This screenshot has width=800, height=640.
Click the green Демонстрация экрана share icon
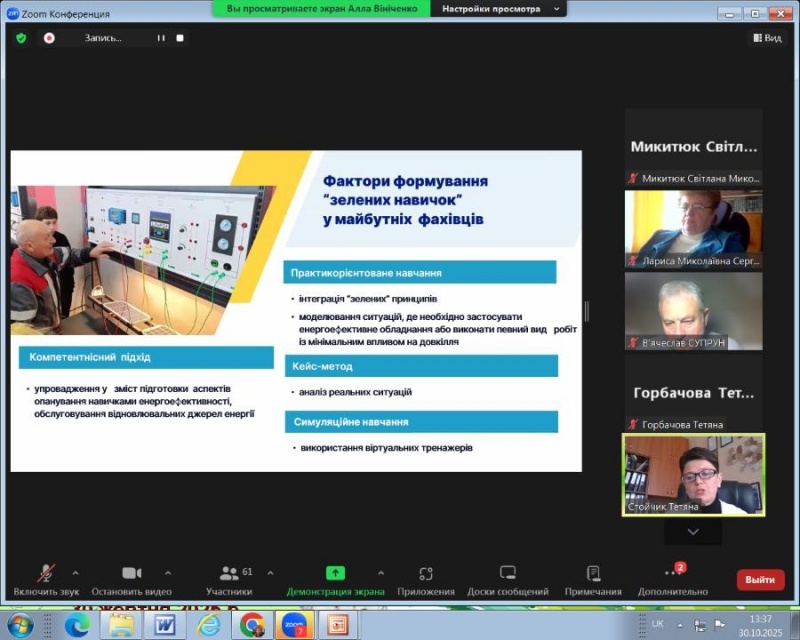[335, 573]
